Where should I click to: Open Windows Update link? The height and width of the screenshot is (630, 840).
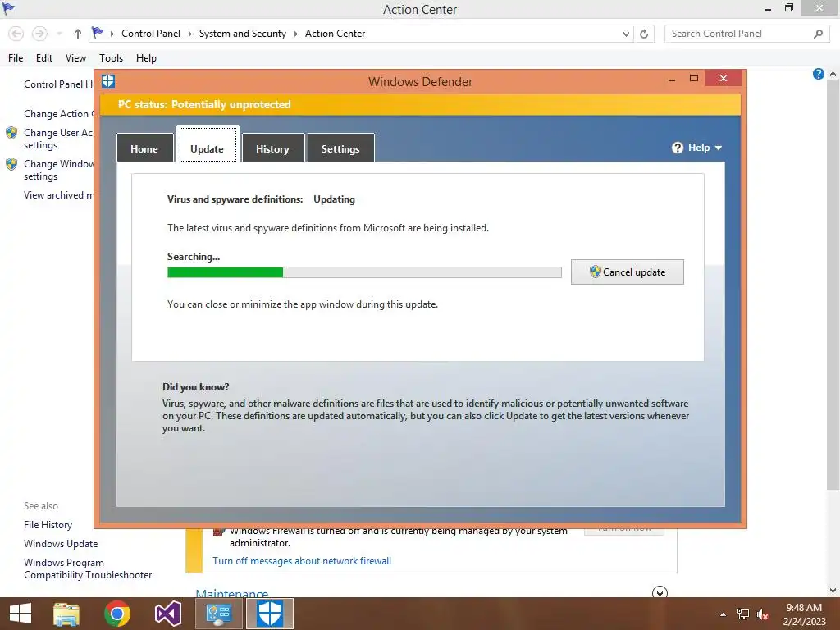pos(61,544)
